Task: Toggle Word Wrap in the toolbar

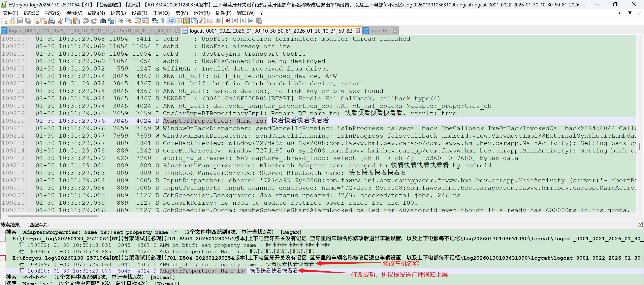Action: (155, 21)
